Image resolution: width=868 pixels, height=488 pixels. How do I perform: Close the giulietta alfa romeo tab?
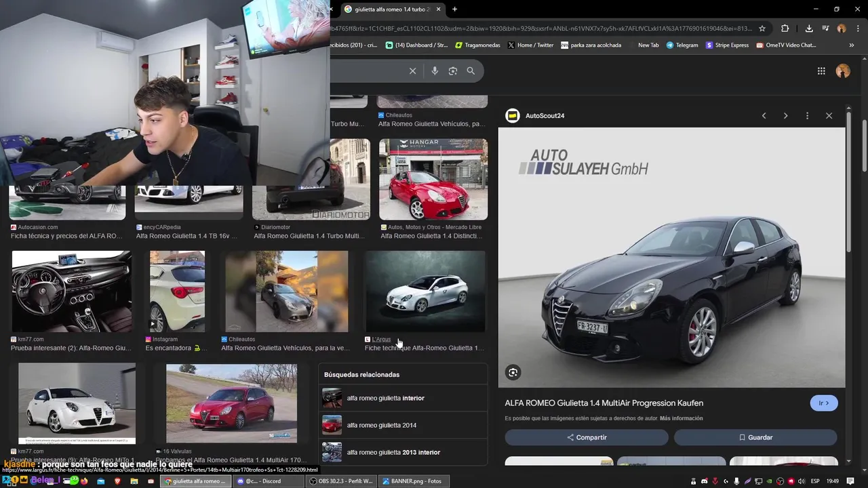tap(439, 9)
